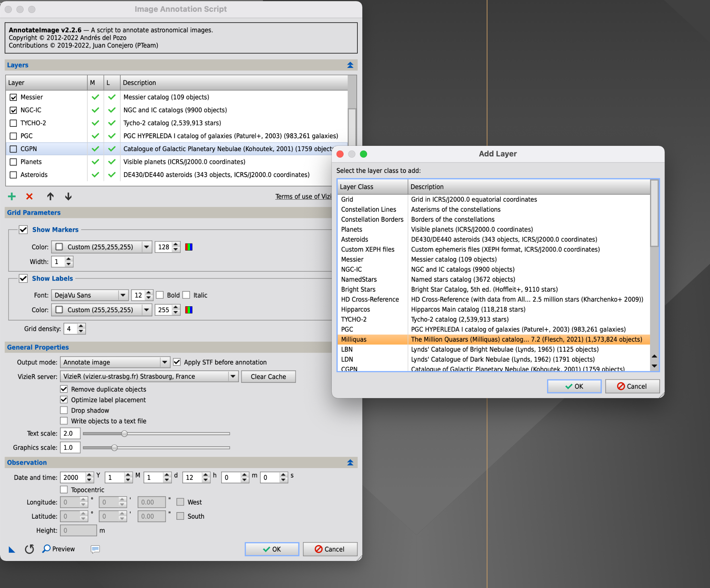
Task: Click OK in the Image Annotation Script window
Action: click(x=272, y=549)
